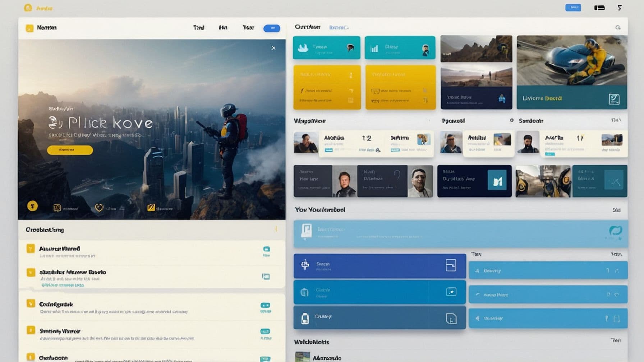Click the avatar on the second teal card
This screenshot has width=644, height=362.
click(x=425, y=50)
